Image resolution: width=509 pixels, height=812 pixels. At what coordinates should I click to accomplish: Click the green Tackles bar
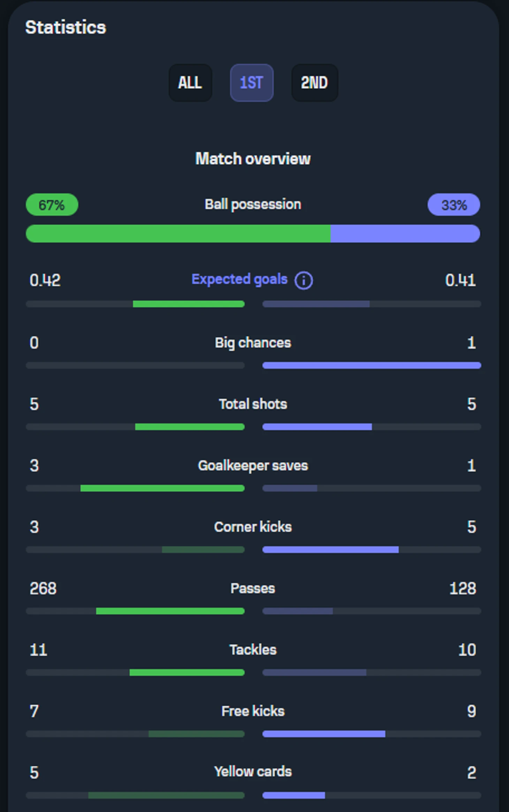click(187, 672)
